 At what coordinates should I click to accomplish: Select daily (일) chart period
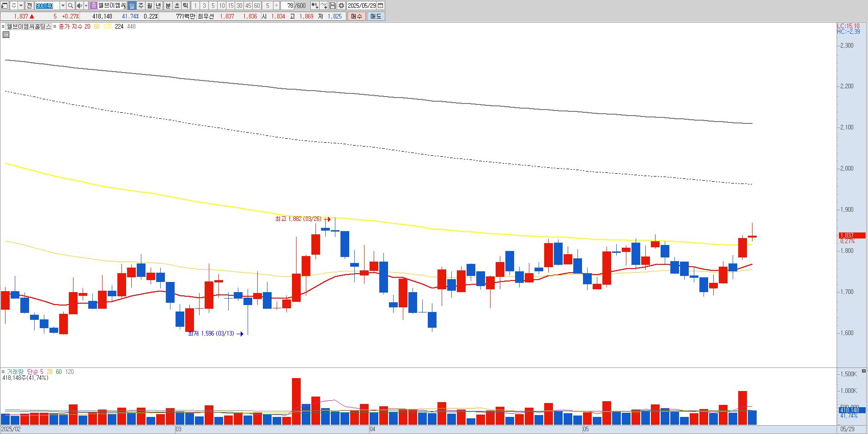(132, 6)
